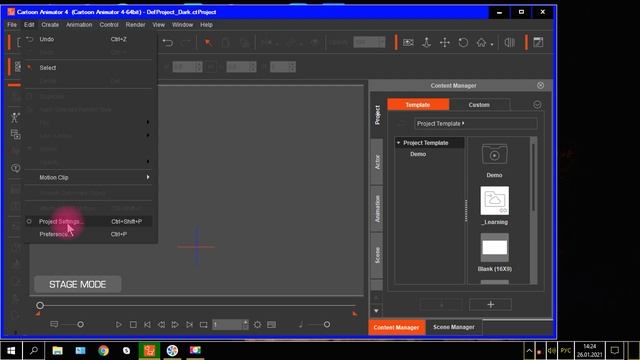The width and height of the screenshot is (640, 360).
Task: Open the Render menu
Action: (135, 24)
